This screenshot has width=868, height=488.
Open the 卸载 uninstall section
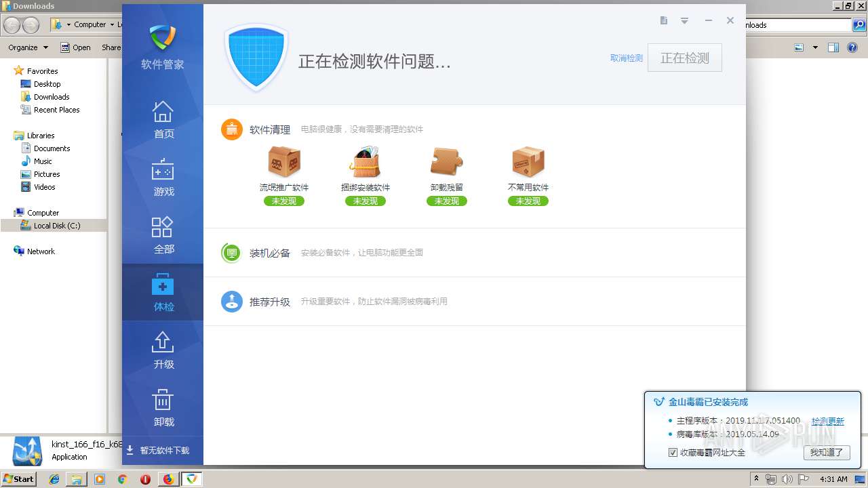(x=163, y=408)
